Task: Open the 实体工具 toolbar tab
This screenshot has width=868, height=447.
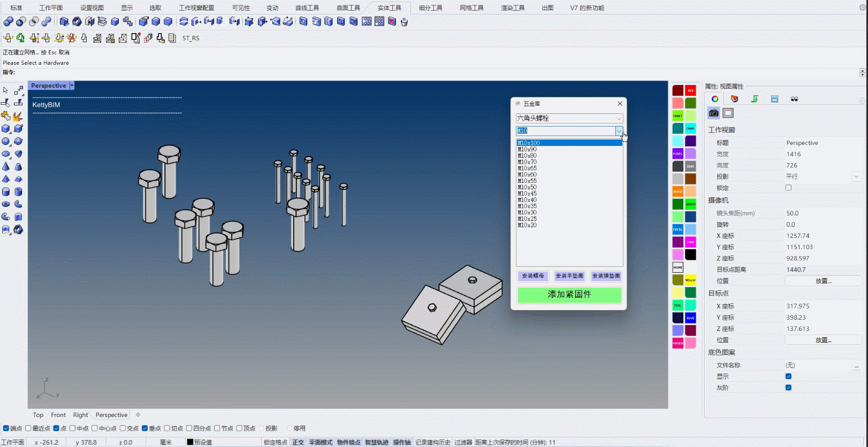Action: (389, 8)
